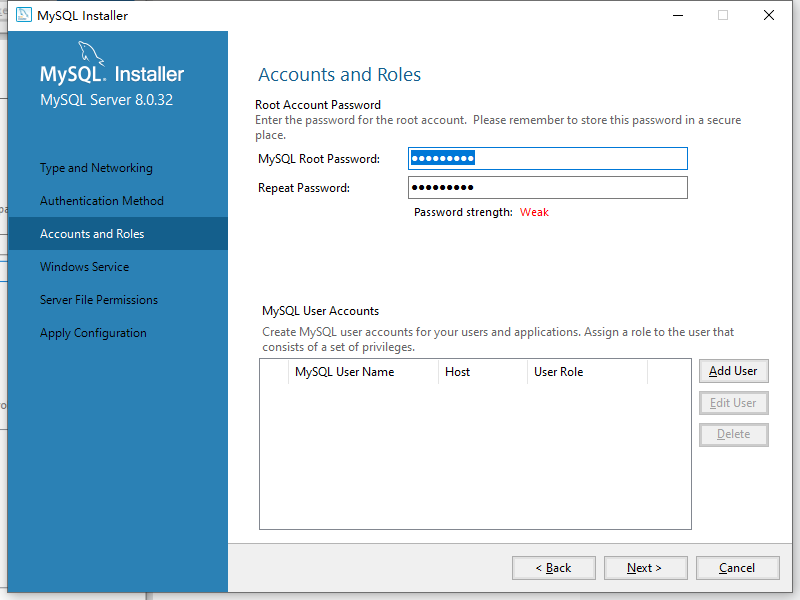
Task: Click the User Role column header
Action: click(587, 372)
